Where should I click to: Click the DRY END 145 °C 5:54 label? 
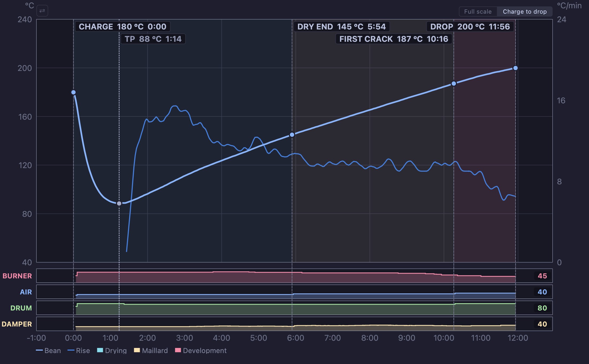(342, 26)
